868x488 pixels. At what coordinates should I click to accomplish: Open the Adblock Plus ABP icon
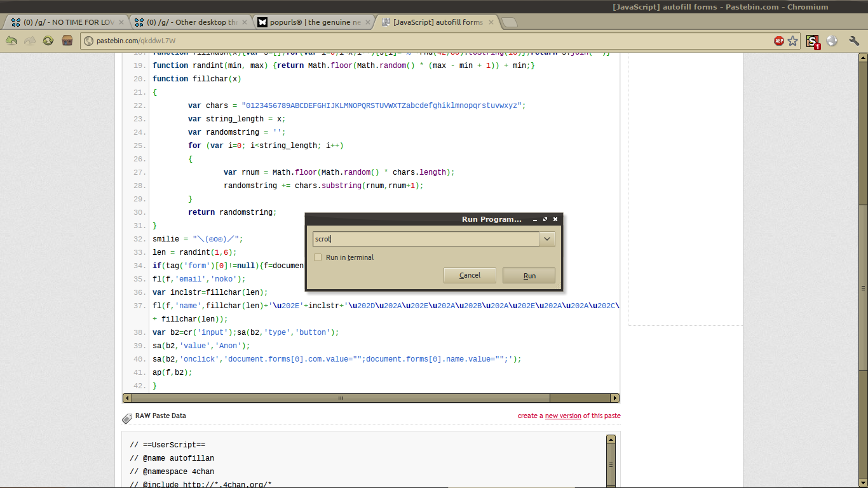778,41
